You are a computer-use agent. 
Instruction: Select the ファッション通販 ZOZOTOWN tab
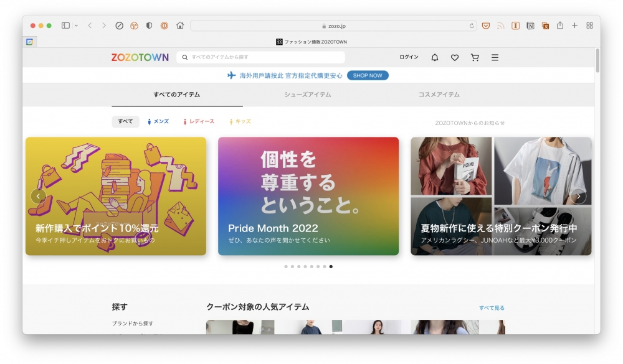tap(311, 42)
